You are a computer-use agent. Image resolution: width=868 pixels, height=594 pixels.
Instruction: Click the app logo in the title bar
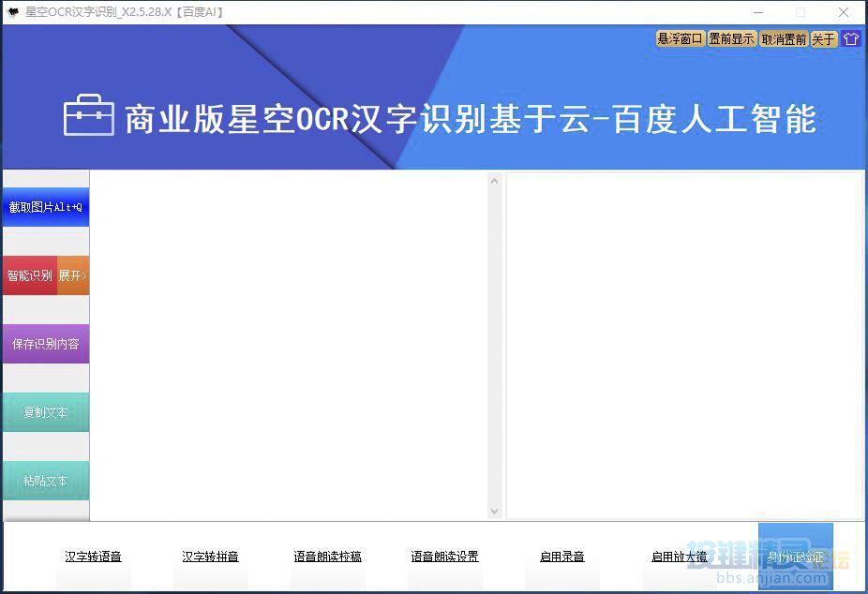(x=13, y=12)
